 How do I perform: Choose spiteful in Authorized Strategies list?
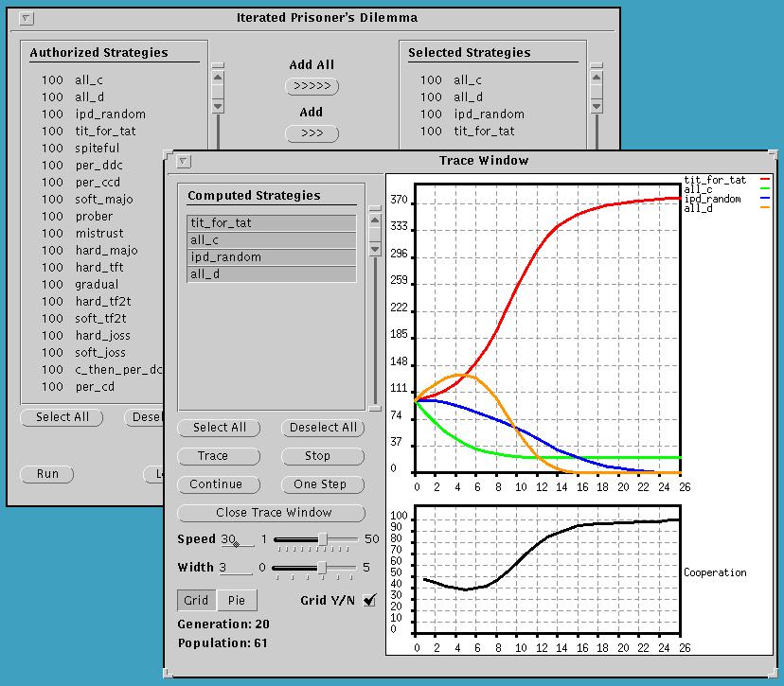click(98, 149)
